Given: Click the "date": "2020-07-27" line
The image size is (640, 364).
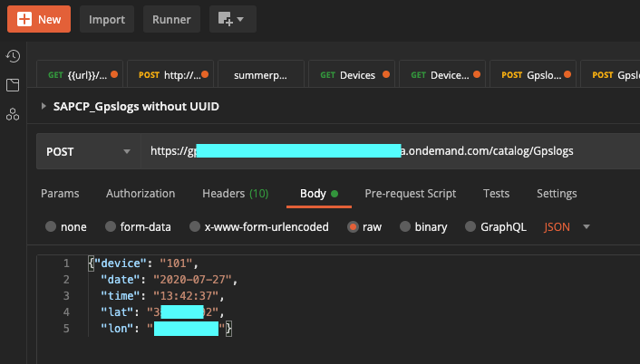Looking at the screenshot, I should pos(169,280).
